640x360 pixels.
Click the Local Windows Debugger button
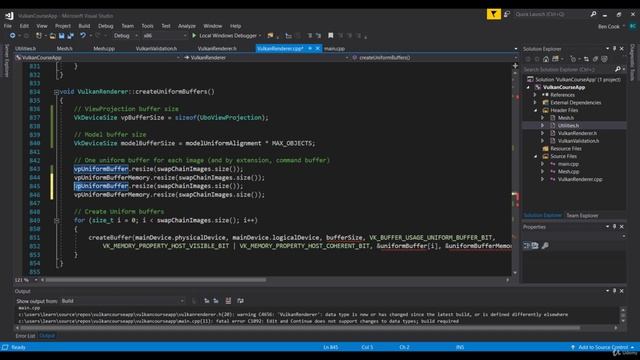click(227, 36)
